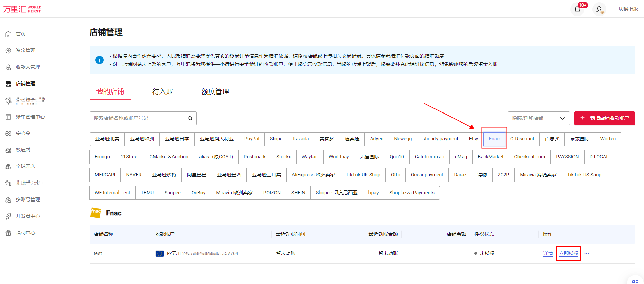
Task: Click the 立即授权 link
Action: pyautogui.click(x=569, y=254)
